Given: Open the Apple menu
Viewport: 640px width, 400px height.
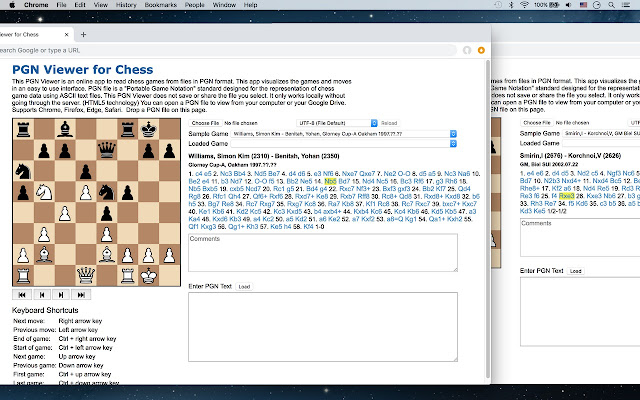Looking at the screenshot, I should (12, 5).
